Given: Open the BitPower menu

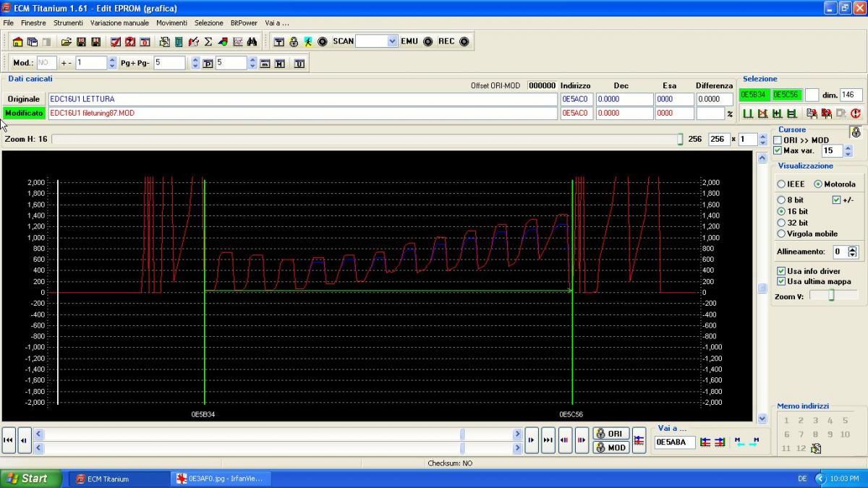Looking at the screenshot, I should [244, 22].
